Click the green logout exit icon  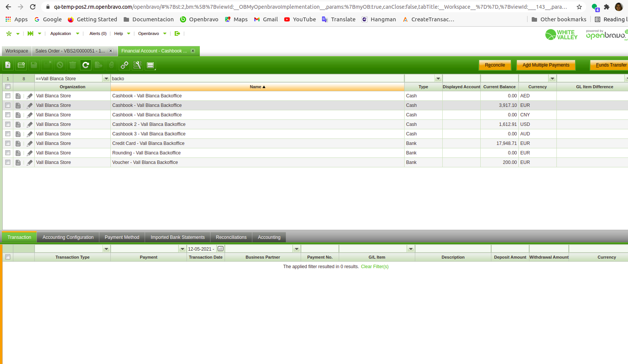177,33
